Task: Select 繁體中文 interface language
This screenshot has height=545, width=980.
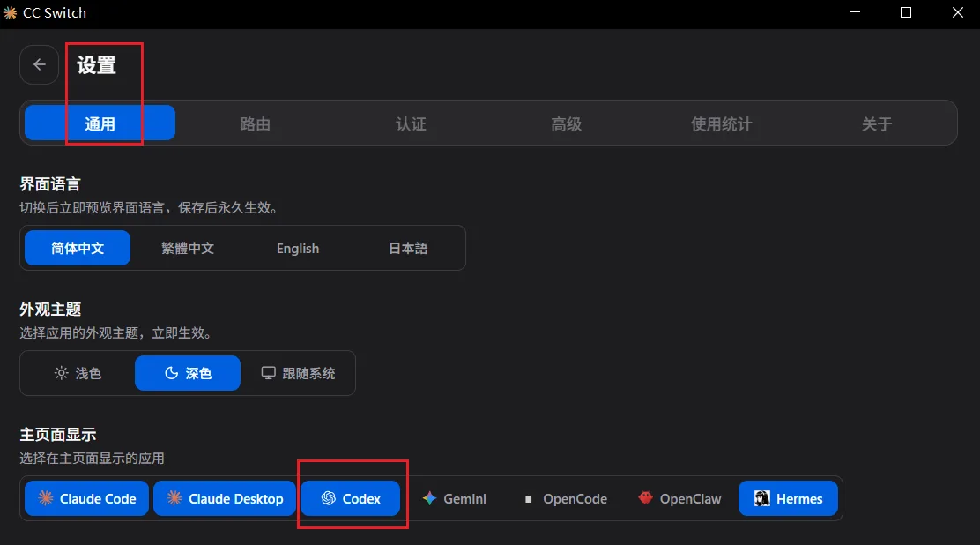Action: [188, 248]
